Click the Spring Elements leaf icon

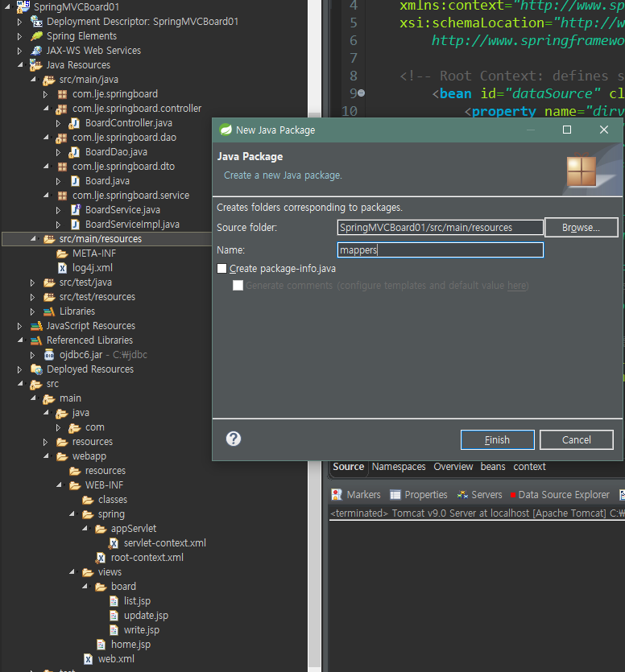coord(36,36)
